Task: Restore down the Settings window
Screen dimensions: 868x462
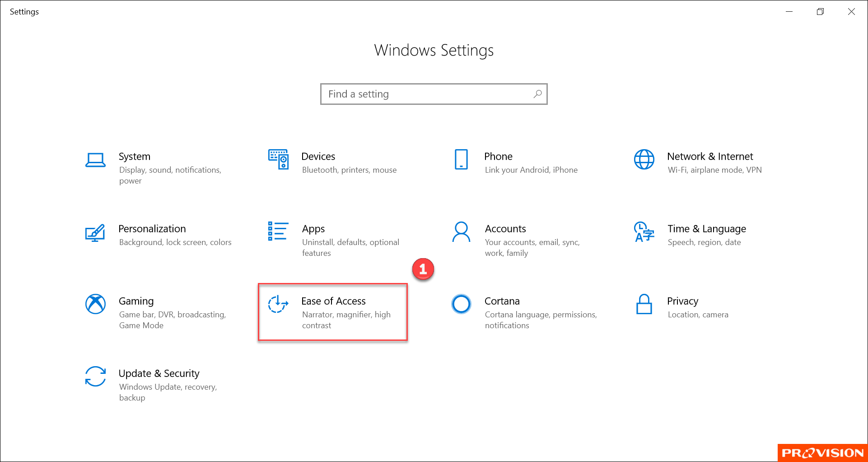Action: click(820, 12)
